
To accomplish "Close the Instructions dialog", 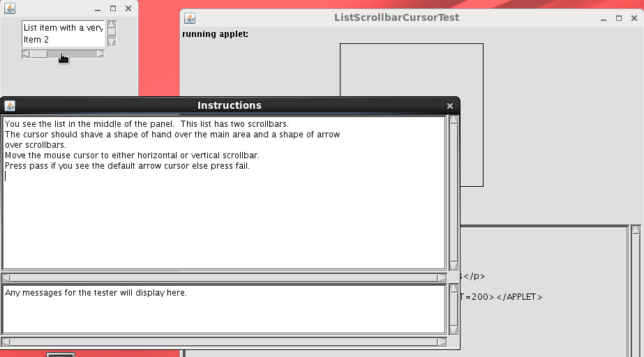I will coord(450,106).
